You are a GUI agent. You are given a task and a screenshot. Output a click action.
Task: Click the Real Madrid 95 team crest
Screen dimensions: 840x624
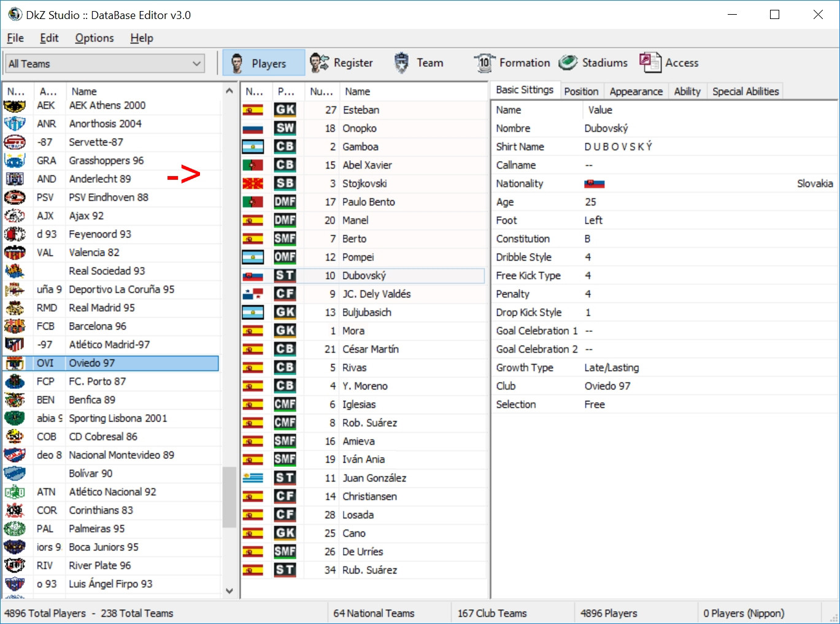coord(15,308)
